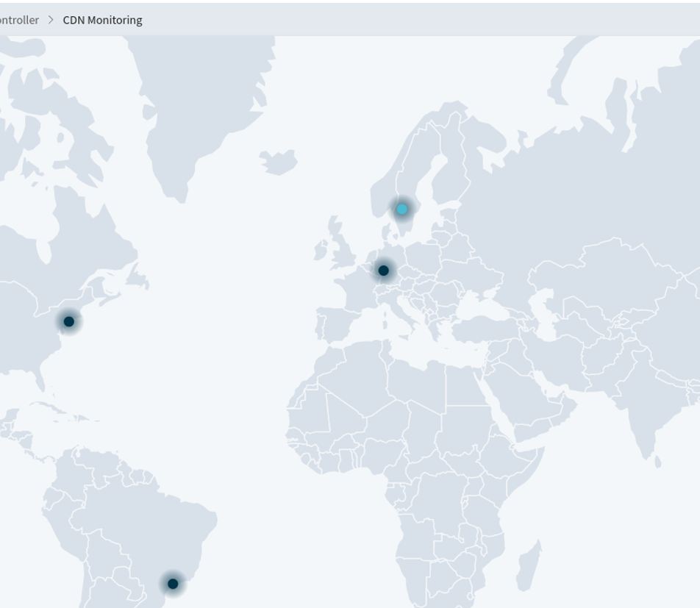Select Iceland on the map
700x608 pixels.
(279, 162)
